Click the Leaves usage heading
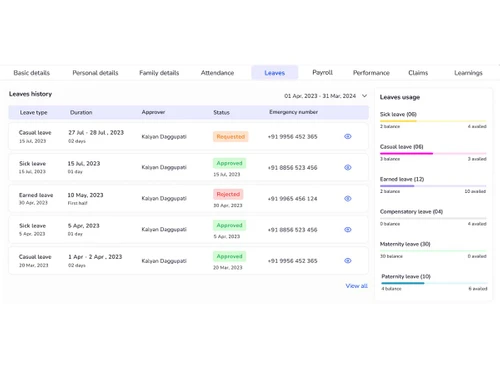The width and height of the screenshot is (500, 375). (x=400, y=97)
